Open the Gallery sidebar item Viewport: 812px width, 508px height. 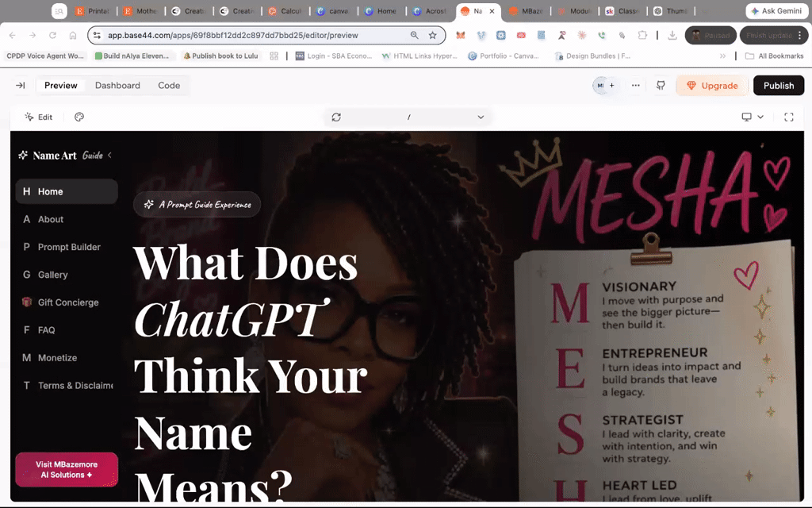(67, 275)
